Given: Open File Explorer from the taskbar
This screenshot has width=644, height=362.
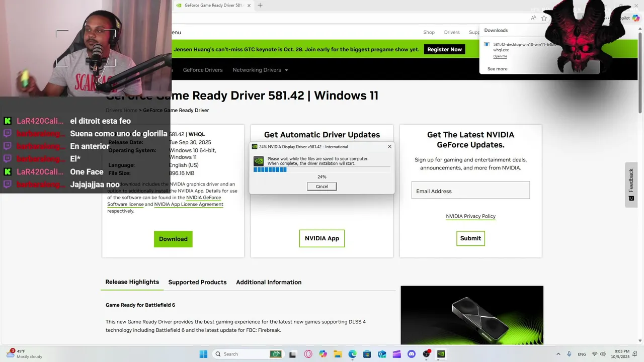Looking at the screenshot, I should pyautogui.click(x=338, y=354).
